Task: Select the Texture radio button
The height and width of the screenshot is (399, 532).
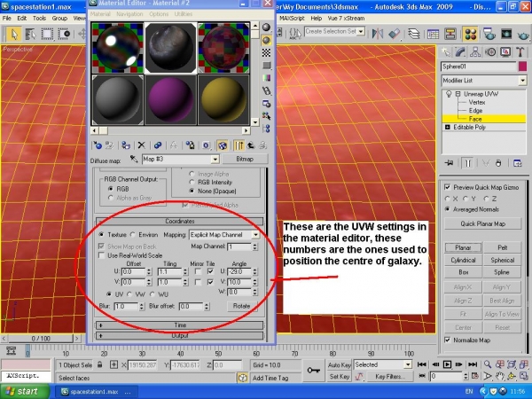Action: pos(101,234)
